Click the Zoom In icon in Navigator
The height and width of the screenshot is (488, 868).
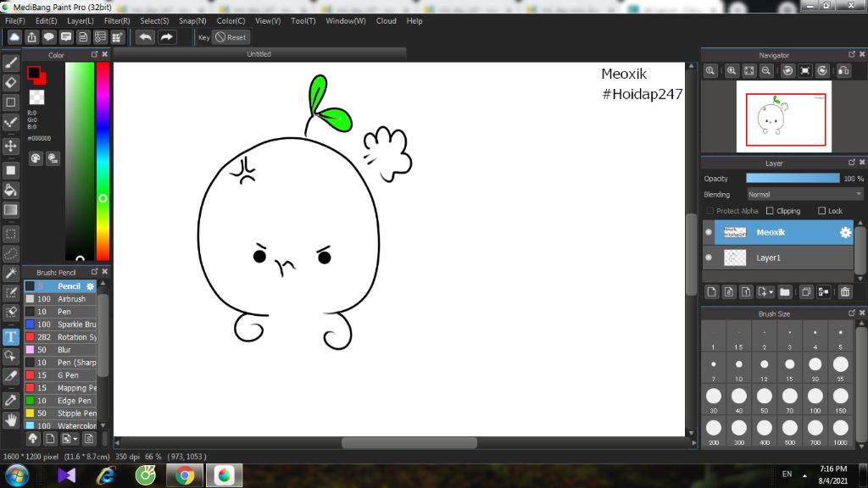732,71
